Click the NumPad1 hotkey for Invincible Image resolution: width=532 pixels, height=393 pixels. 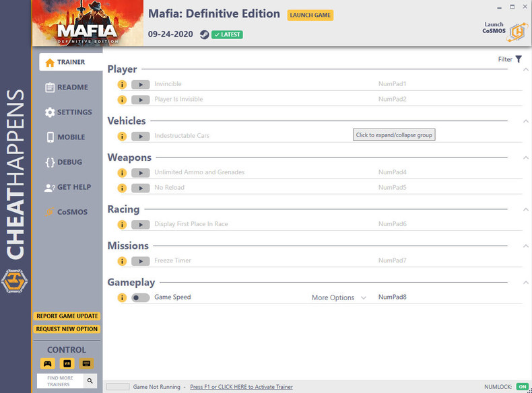pyautogui.click(x=392, y=83)
